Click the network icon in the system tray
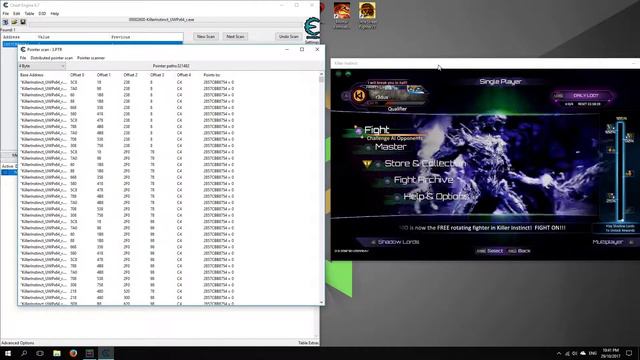 coord(567,353)
